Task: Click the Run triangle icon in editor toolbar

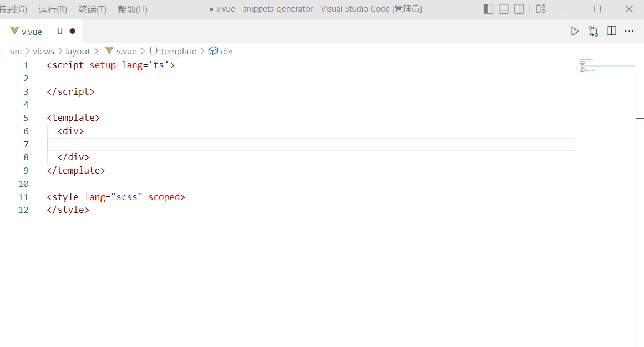Action: point(575,31)
